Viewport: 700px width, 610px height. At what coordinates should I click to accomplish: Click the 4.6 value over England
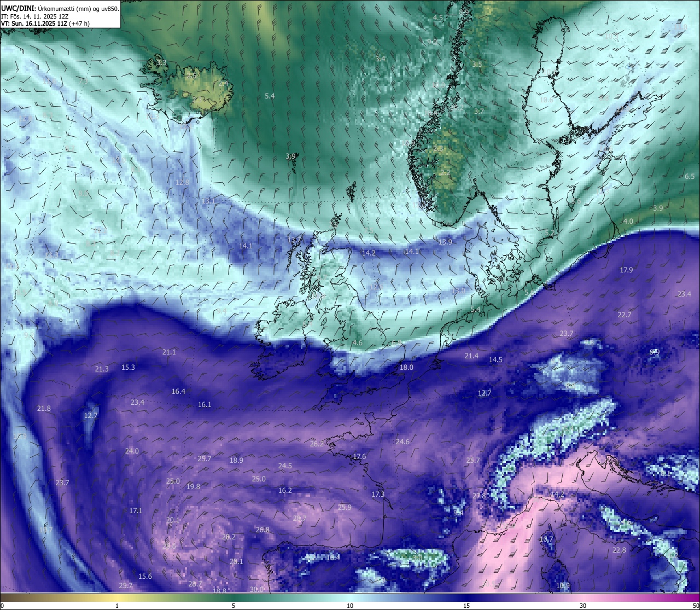click(x=357, y=342)
